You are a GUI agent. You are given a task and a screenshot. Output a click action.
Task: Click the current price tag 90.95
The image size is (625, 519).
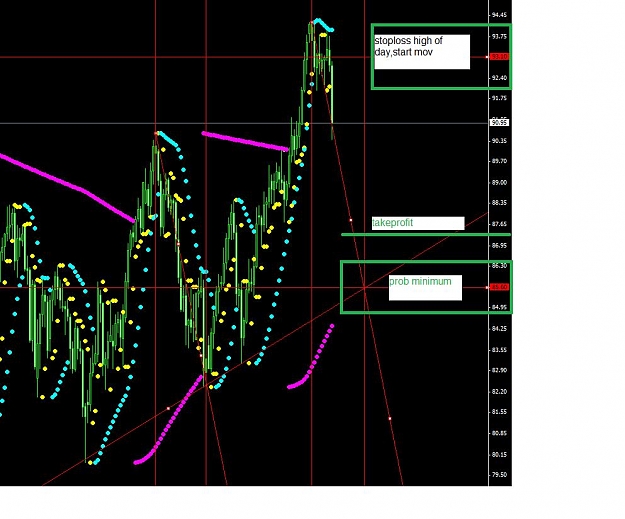pos(499,123)
